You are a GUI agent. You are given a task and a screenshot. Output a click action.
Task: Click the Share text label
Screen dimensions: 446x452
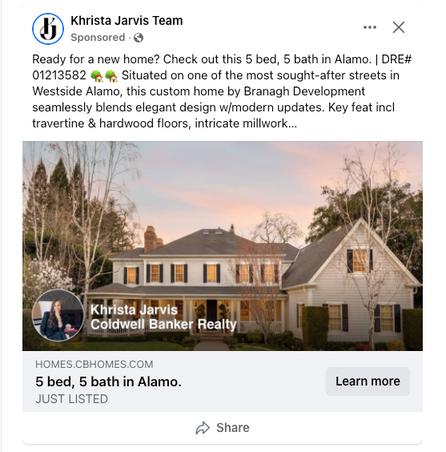(x=233, y=428)
